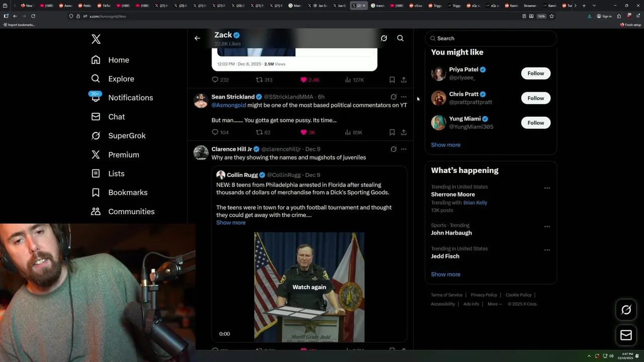644x362 pixels.
Task: Ask Grok about Sean Strickland's post
Action: (x=393, y=97)
